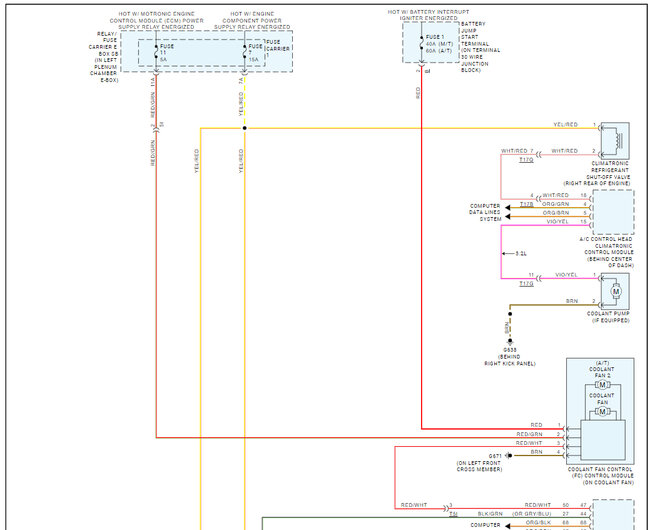Screen dimensions: 650x530
Task: Click the Fuse 1 40A/60A fuse symbol
Action: [422, 43]
